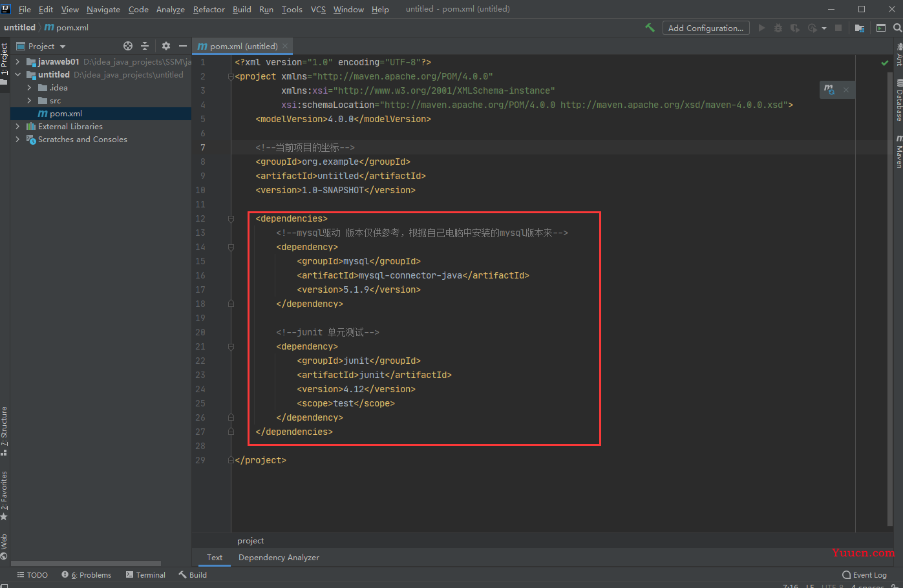Open the Ant tool window sidebar
The image size is (903, 588).
(898, 54)
